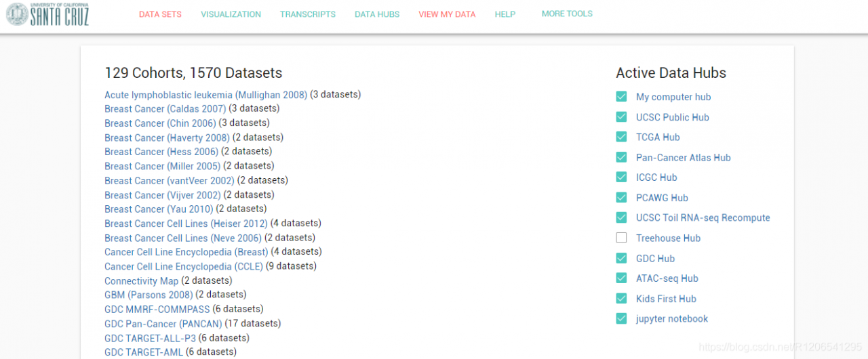The height and width of the screenshot is (359, 868).
Task: Uncheck the ATAC-seq Hub checkbox
Action: (621, 278)
